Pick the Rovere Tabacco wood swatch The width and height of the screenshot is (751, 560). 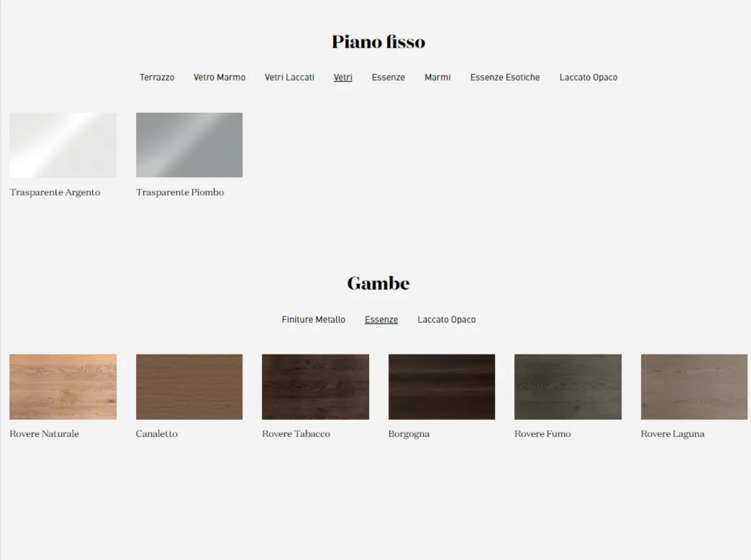tap(315, 387)
